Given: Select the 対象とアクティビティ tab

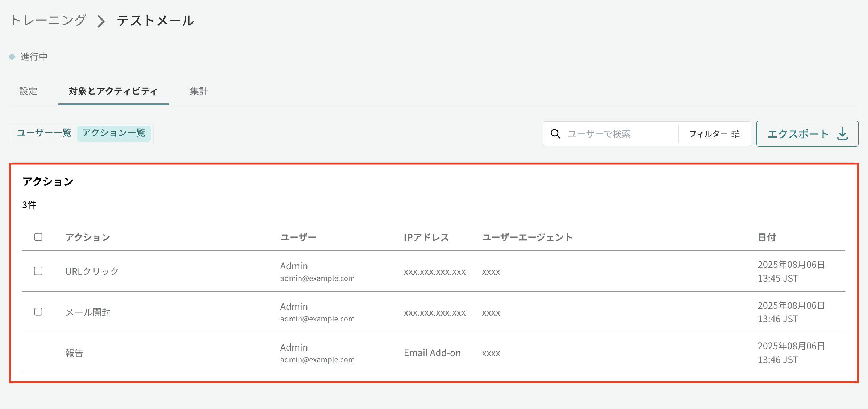Looking at the screenshot, I should 113,91.
